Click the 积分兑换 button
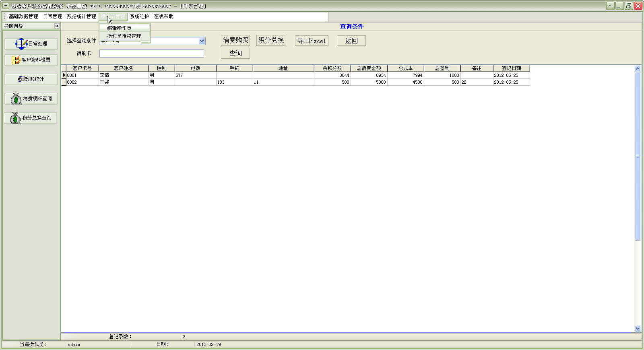This screenshot has width=644, height=350. click(271, 41)
